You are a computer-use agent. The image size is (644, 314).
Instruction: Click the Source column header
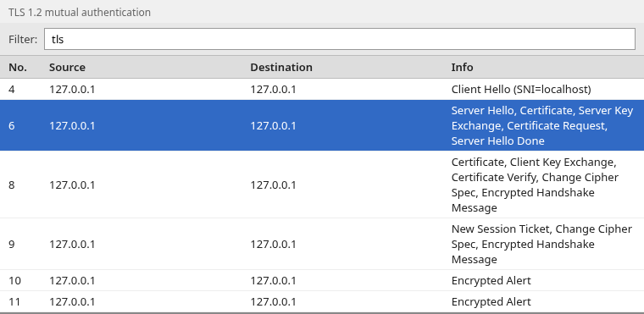(67, 68)
